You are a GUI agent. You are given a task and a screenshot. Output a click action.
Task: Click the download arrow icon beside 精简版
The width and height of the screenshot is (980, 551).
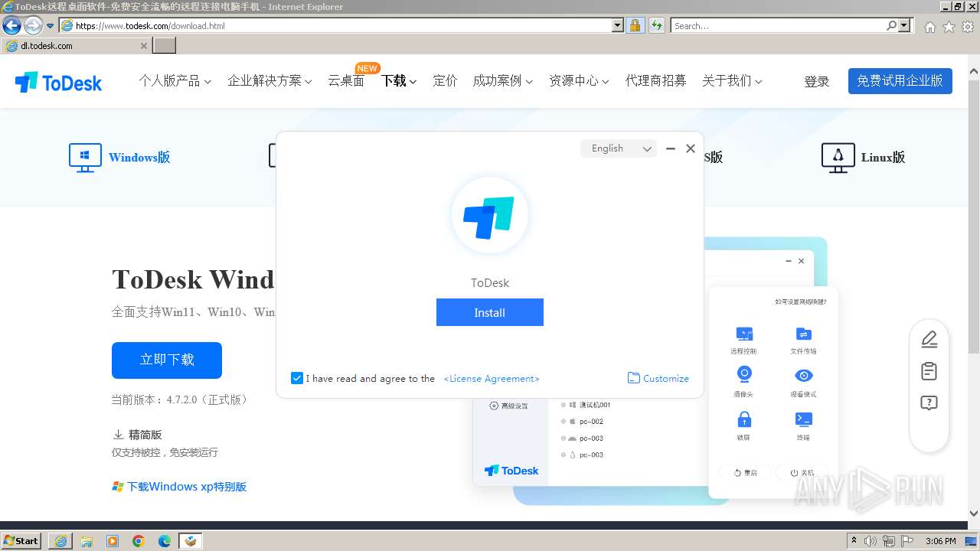118,434
